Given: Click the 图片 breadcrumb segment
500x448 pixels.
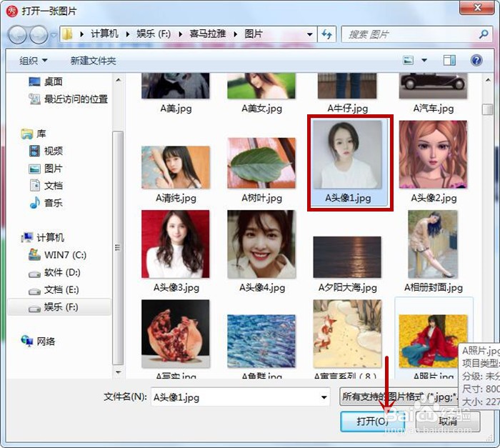Looking at the screenshot, I should (254, 34).
